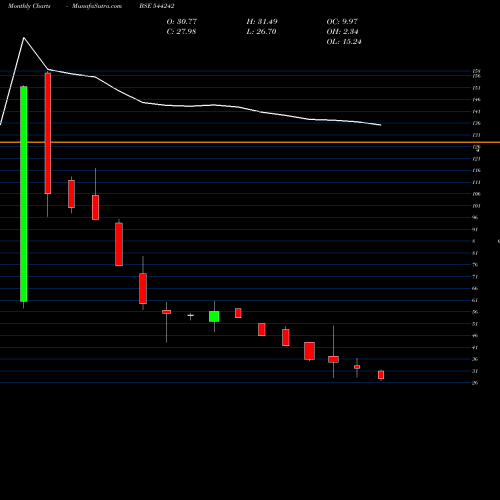Click the '51' price axis label
500x500 pixels.
coord(475,324)
